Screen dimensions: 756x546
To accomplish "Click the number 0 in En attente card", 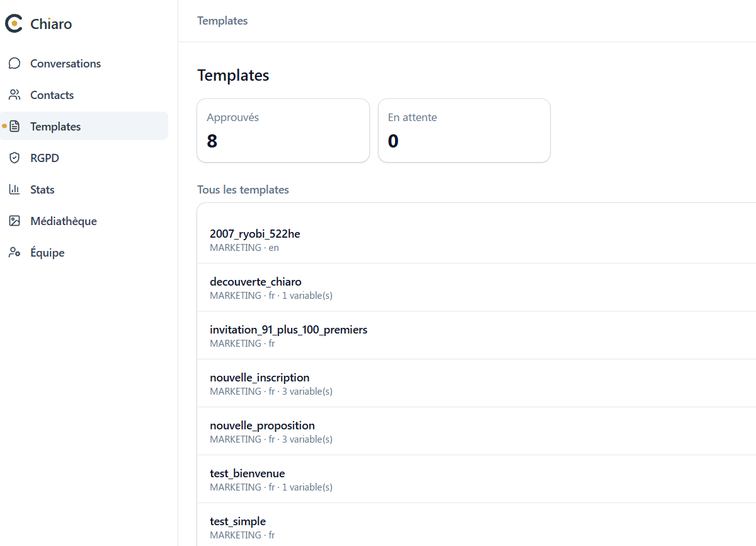I will pos(393,141).
